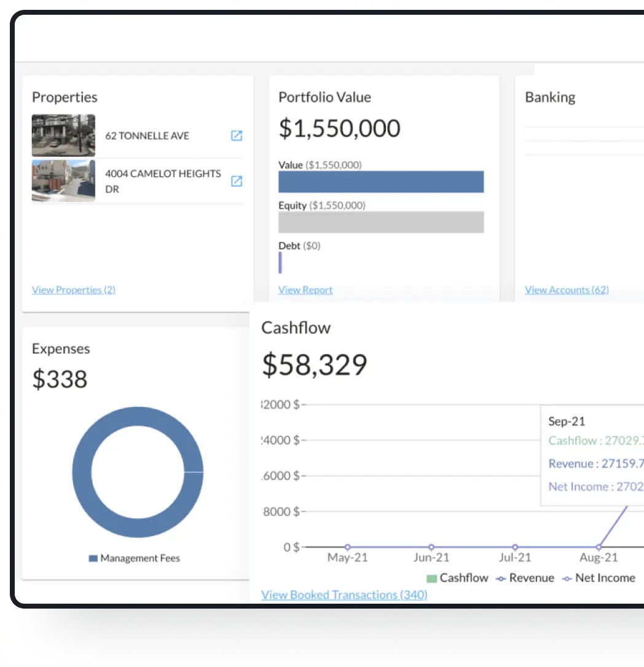Toggle Management Fees legend under donut chart
Viewport: 644px width, 667px height.
click(134, 558)
